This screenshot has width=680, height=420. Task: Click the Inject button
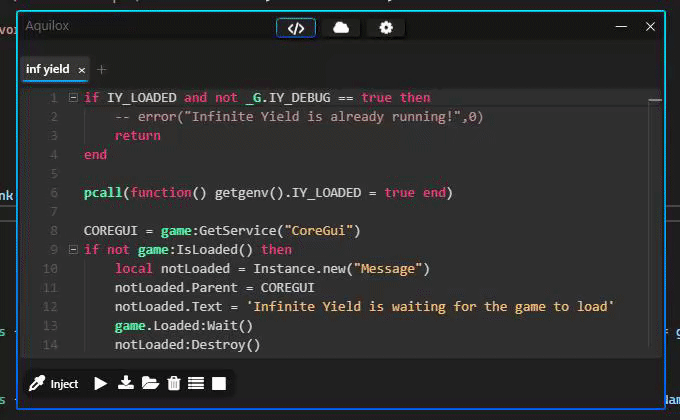[54, 384]
